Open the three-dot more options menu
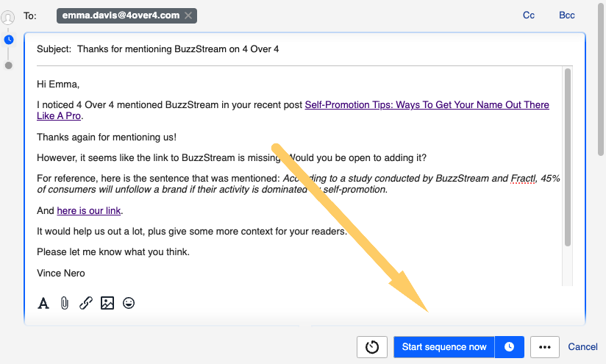The height and width of the screenshot is (364, 606). pyautogui.click(x=545, y=347)
